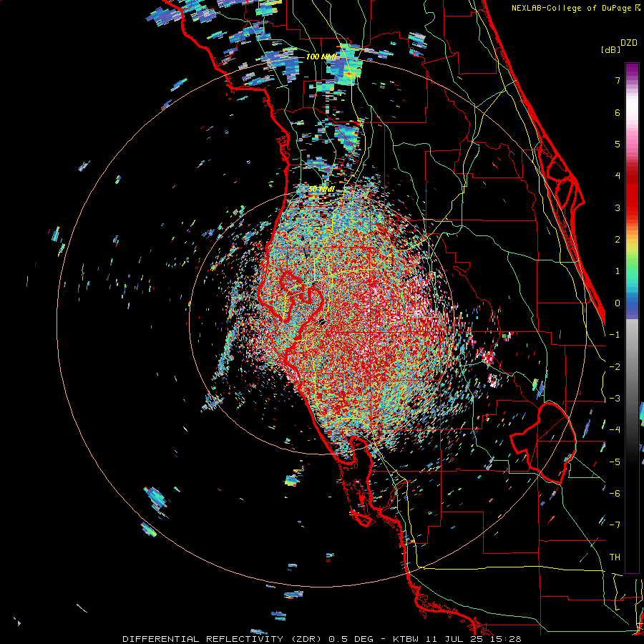
Task: Click the 50 NMI range ring label
Action: pos(321,190)
